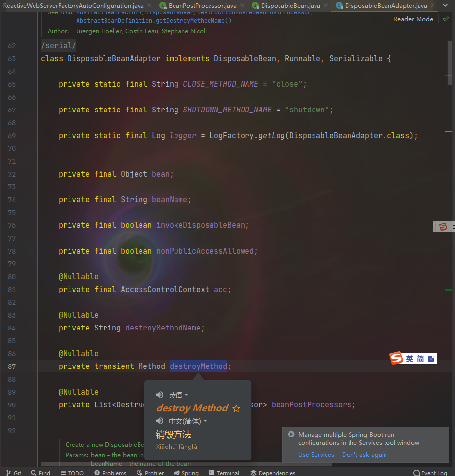Switch to the DisposableBean.java tab
The width and height of the screenshot is (455, 476).
(290, 6)
